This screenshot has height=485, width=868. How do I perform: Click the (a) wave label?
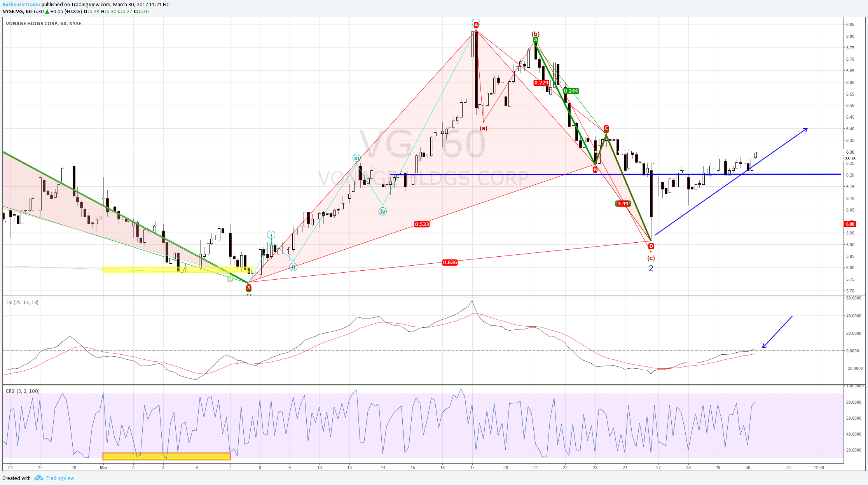click(484, 128)
